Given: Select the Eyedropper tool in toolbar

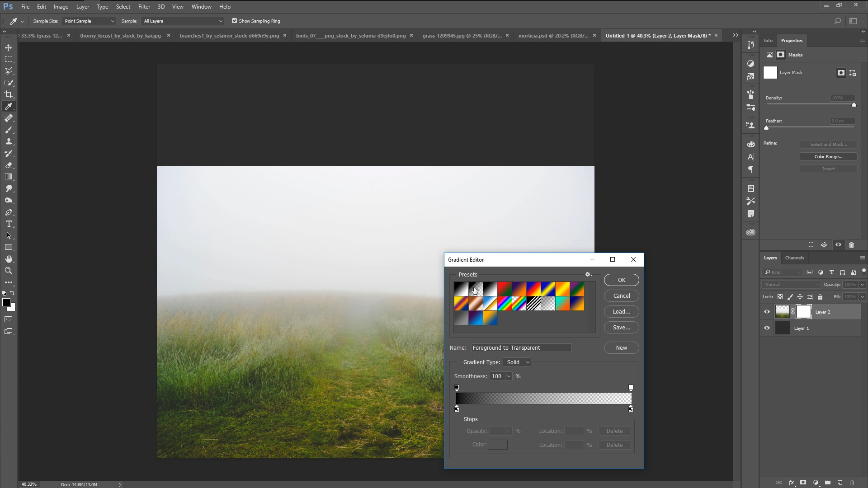Looking at the screenshot, I should click(x=9, y=106).
